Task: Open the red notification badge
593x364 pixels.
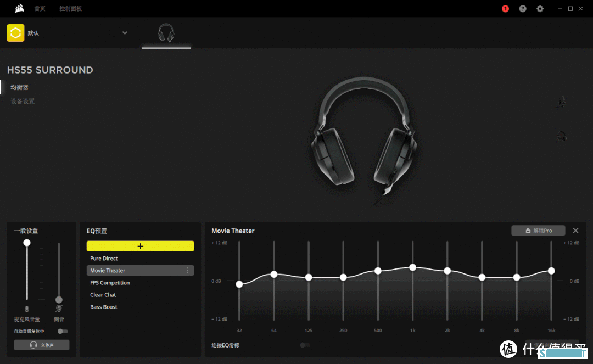Action: (x=505, y=9)
